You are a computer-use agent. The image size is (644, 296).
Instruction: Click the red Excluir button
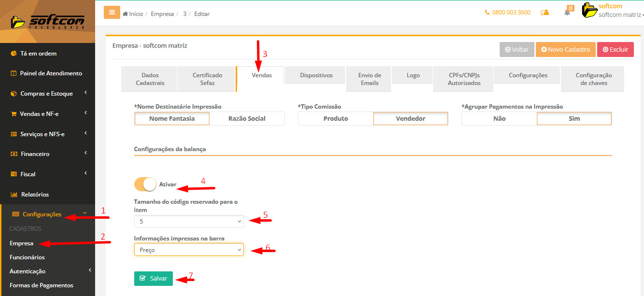(615, 49)
